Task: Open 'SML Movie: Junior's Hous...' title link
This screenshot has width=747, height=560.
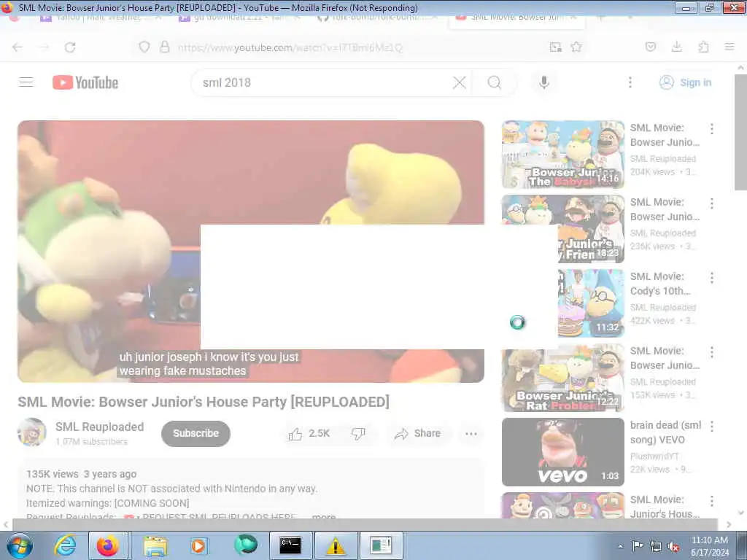Action: tap(665, 507)
